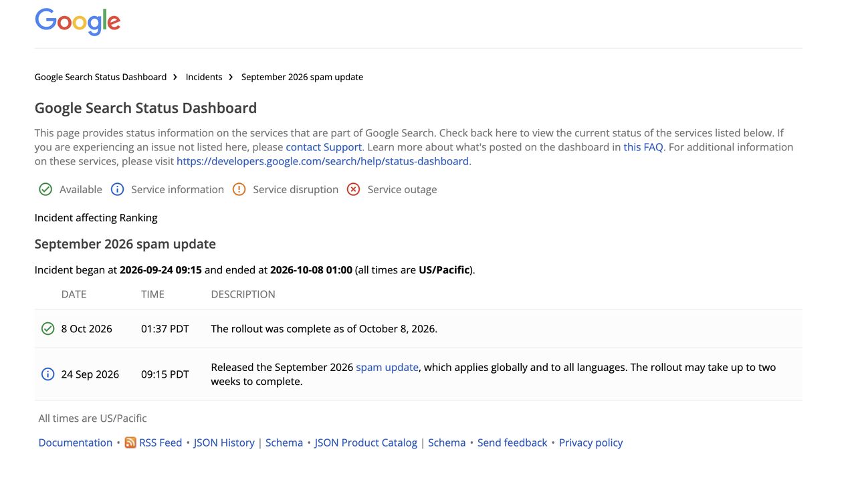Click the rollout was complete description text
This screenshot has width=856, height=504.
click(x=324, y=329)
